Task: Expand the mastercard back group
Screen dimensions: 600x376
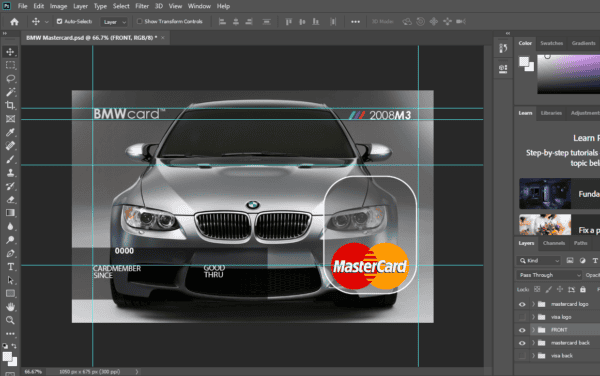Action: [533, 343]
